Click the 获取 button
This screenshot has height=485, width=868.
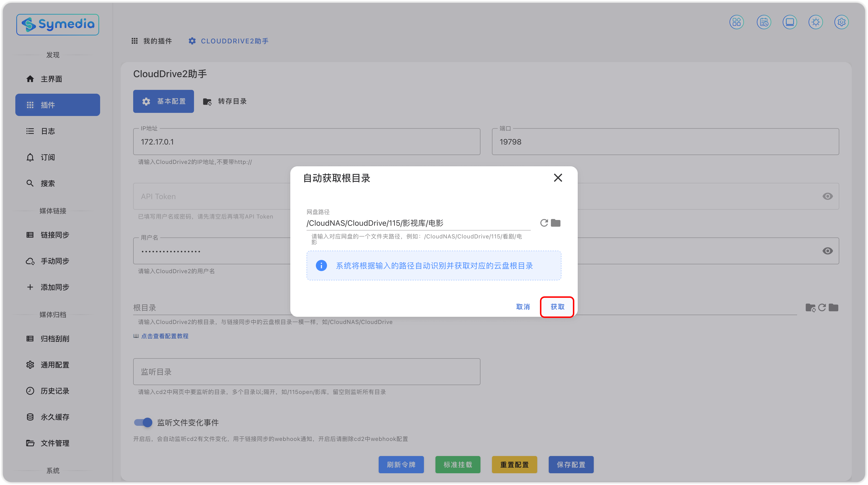tap(557, 307)
